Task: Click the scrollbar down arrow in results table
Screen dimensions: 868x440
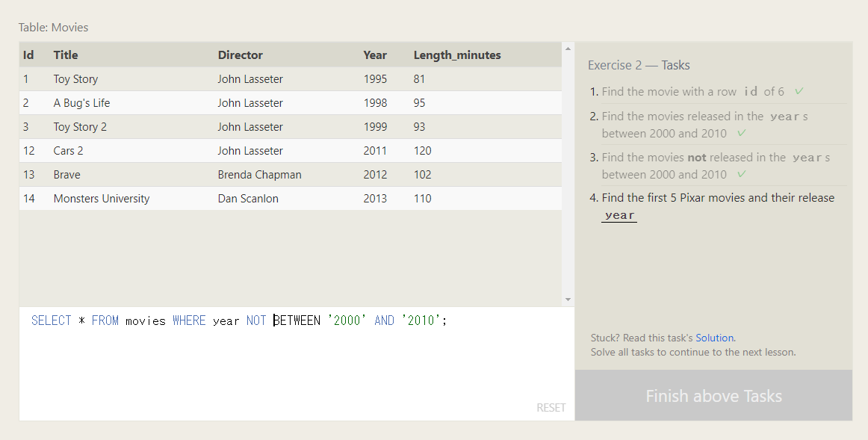Action: 568,300
